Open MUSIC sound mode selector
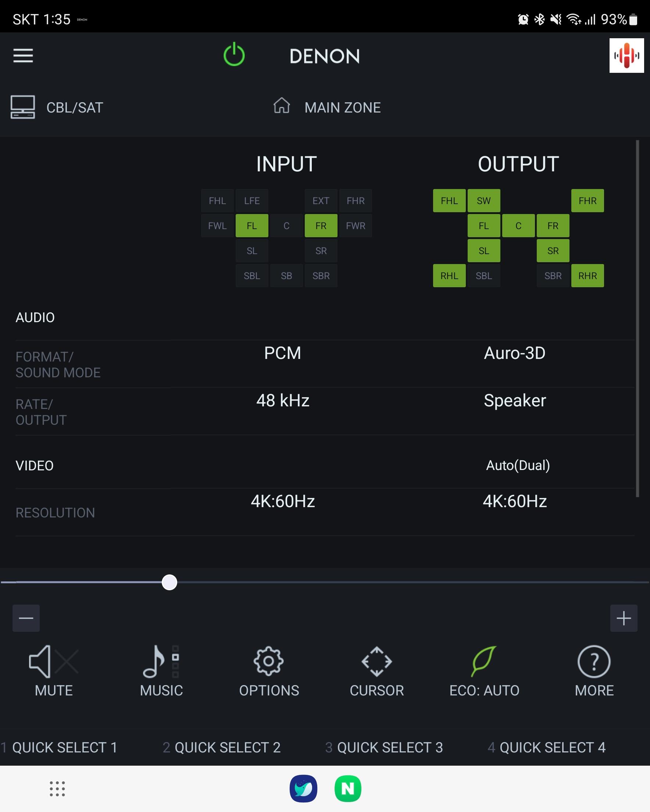 [x=161, y=670]
